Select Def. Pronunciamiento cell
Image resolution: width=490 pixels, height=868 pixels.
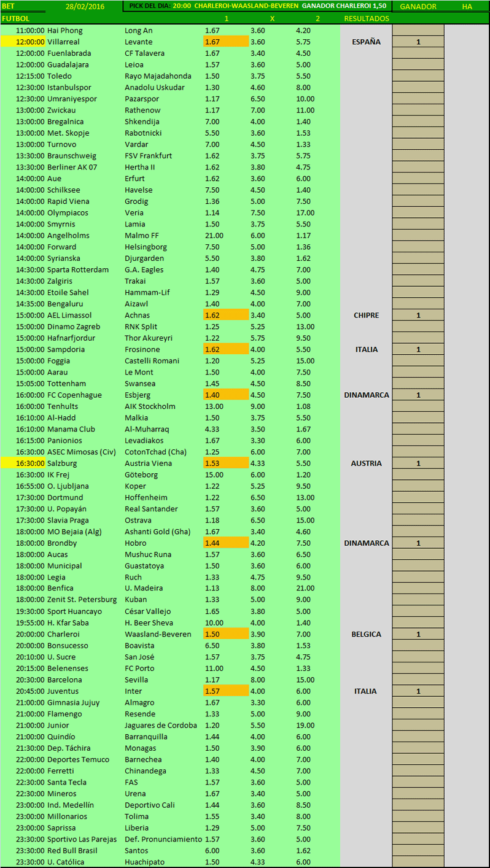163,839
